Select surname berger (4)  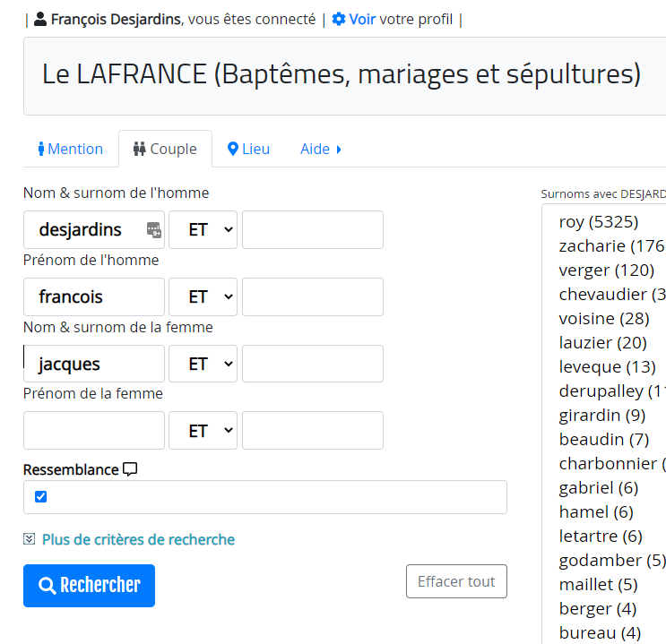(598, 609)
